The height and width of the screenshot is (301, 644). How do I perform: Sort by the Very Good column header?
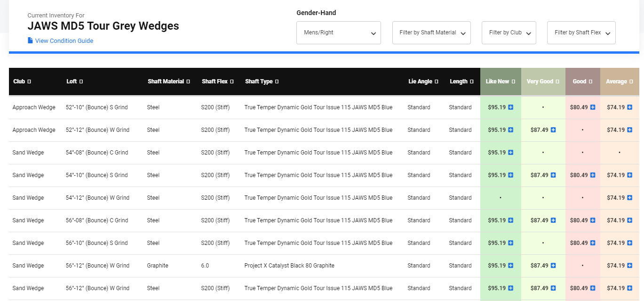[x=543, y=81]
